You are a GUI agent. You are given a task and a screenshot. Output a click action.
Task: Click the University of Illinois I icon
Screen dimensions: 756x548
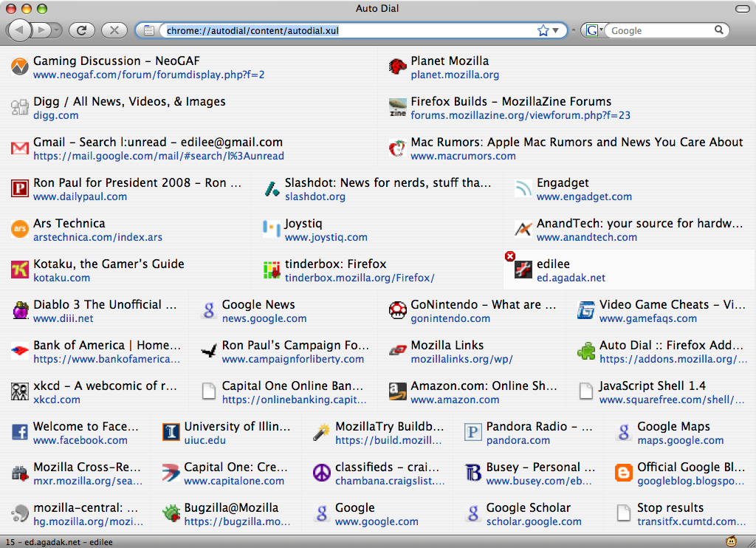[171, 432]
